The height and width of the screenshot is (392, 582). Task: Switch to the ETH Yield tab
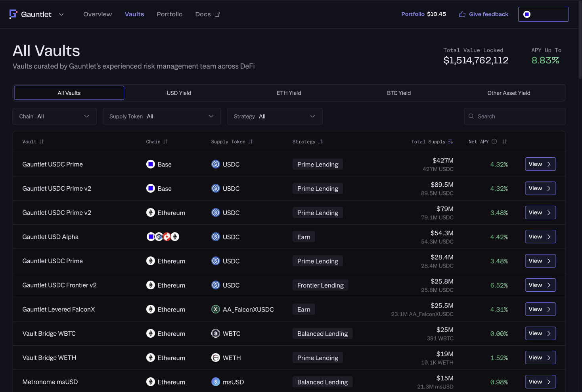(289, 93)
